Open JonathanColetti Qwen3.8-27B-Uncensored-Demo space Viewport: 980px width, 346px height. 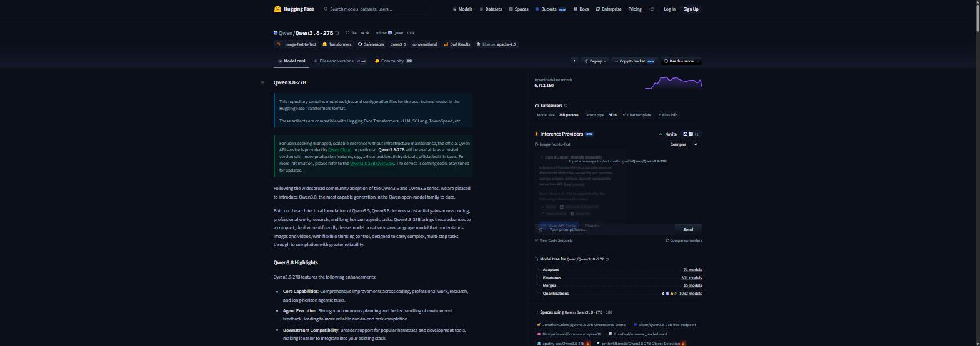pyautogui.click(x=581, y=325)
